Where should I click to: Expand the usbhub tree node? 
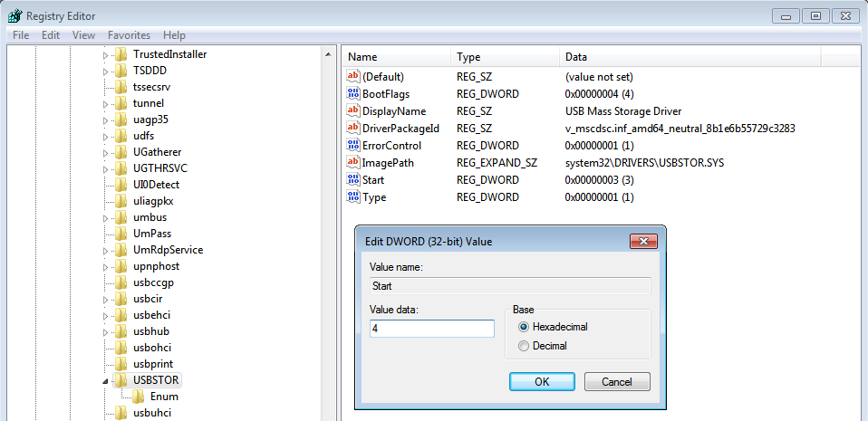(x=106, y=331)
